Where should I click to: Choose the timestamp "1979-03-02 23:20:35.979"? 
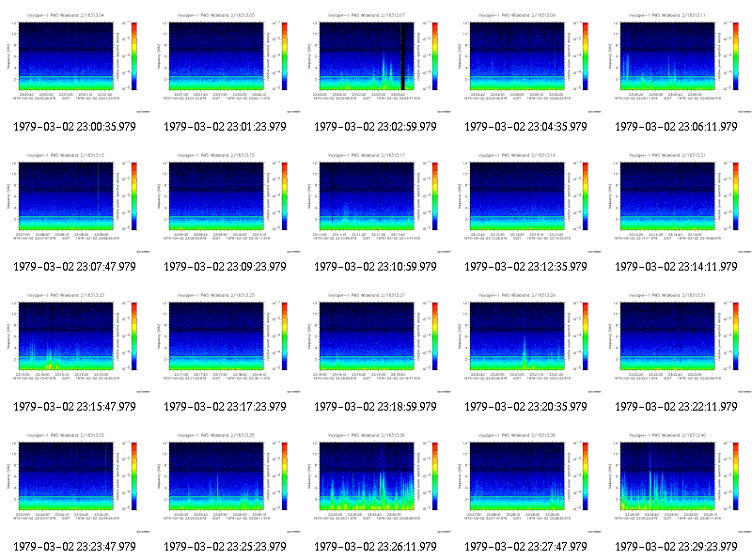(525, 407)
